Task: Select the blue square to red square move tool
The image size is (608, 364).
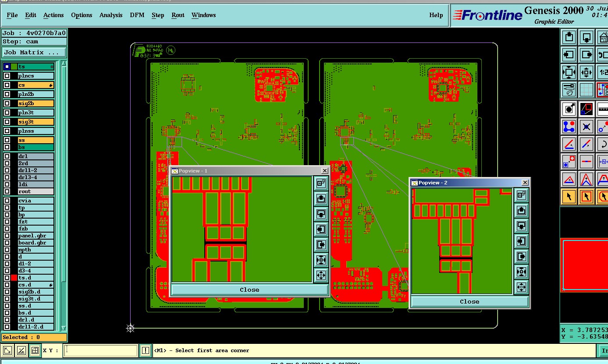Action: click(x=569, y=162)
